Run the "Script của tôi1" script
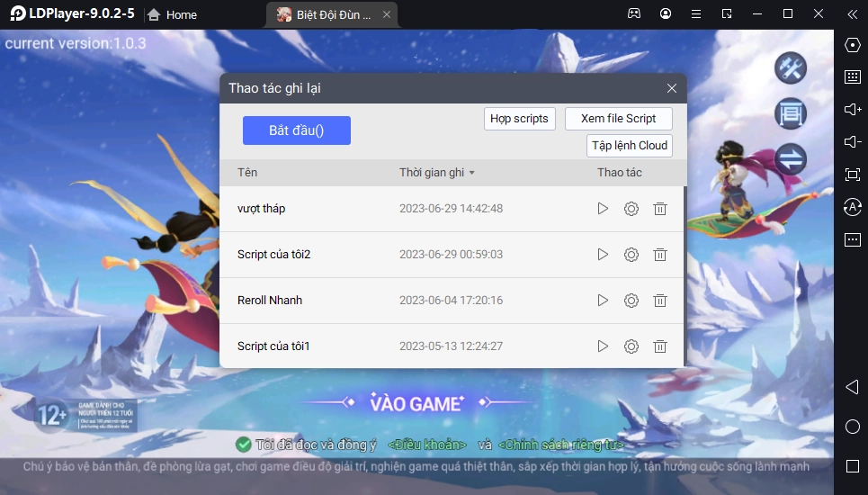Screen dimensions: 868x495 603,346
